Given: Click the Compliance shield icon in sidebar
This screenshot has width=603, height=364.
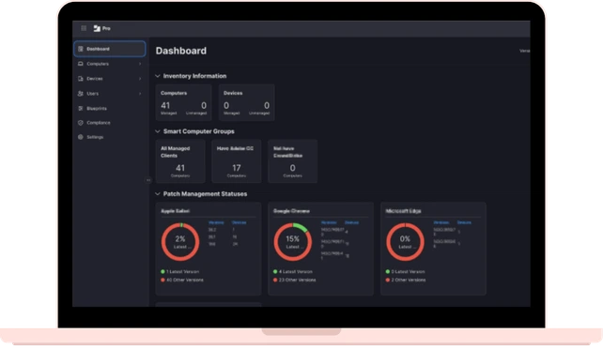Looking at the screenshot, I should (x=81, y=123).
